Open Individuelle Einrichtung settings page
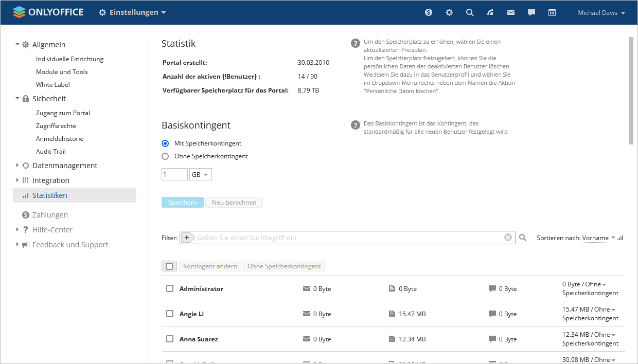Screen dimensions: 638x364 [x=70, y=59]
